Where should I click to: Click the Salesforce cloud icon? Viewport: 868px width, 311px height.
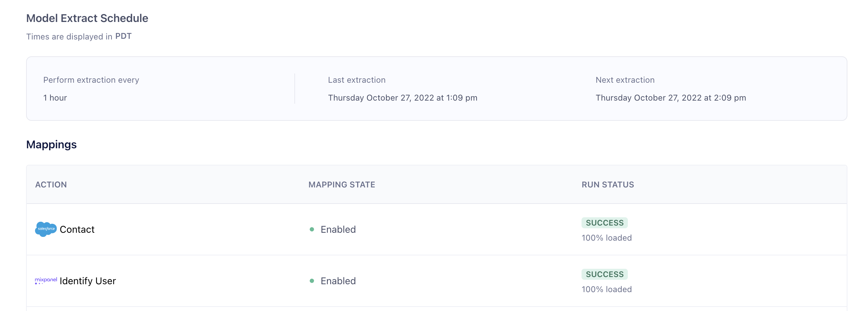pos(46,229)
